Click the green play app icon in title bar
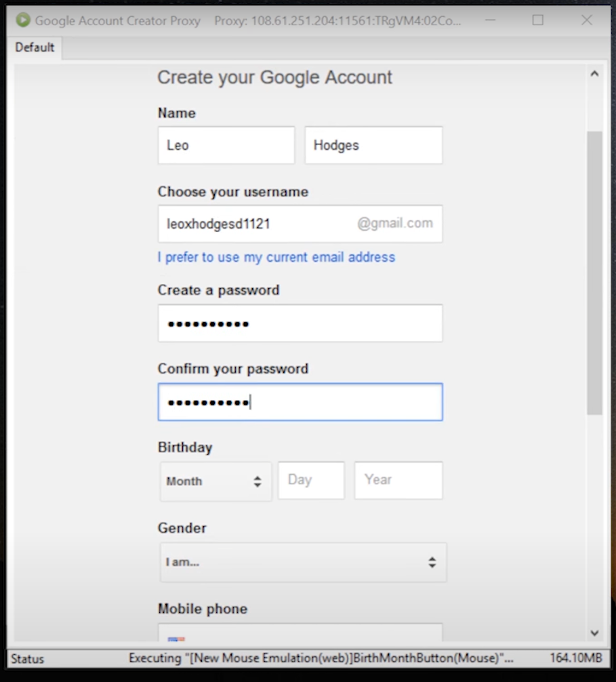The image size is (616, 682). (23, 20)
